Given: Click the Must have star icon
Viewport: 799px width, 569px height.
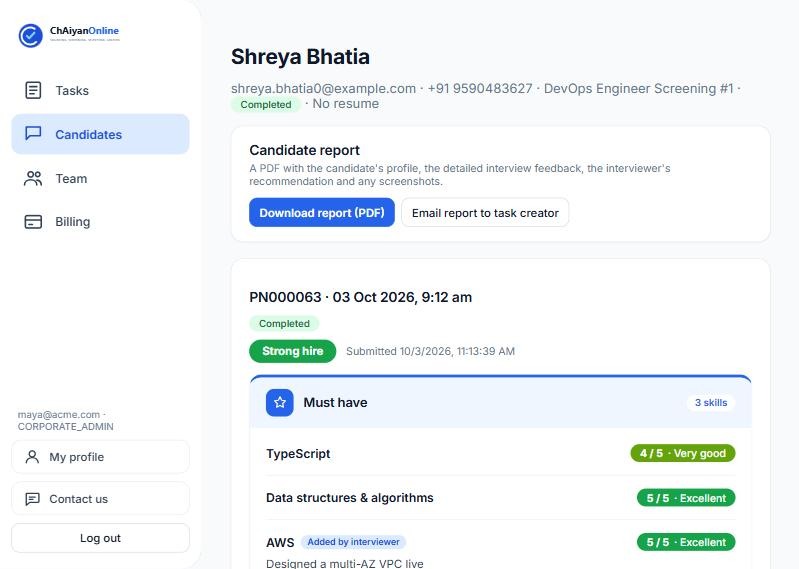Looking at the screenshot, I should pos(280,402).
